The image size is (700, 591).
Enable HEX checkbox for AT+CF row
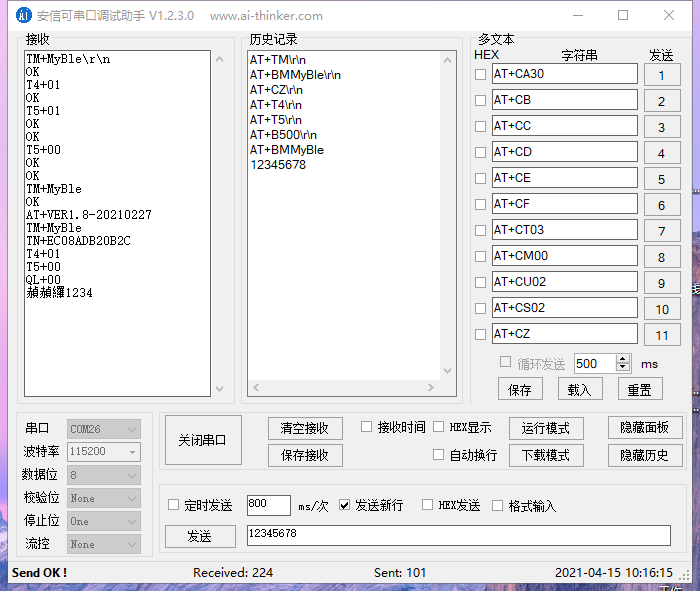tap(480, 204)
